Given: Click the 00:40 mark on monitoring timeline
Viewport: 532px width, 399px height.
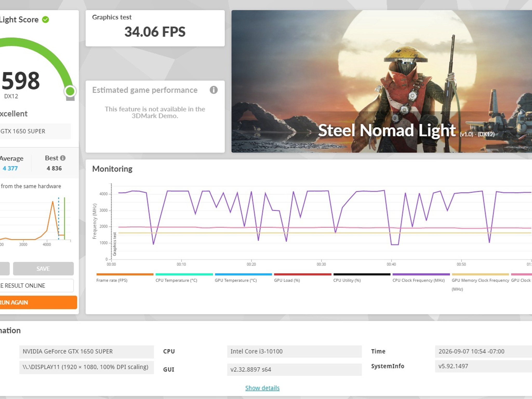Looking at the screenshot, I should click(x=391, y=264).
